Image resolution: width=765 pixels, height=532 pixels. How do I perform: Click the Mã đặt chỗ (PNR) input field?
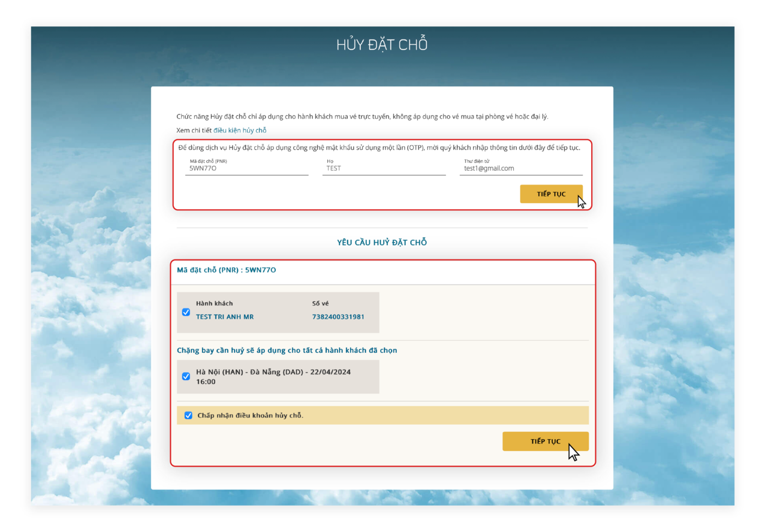click(246, 168)
